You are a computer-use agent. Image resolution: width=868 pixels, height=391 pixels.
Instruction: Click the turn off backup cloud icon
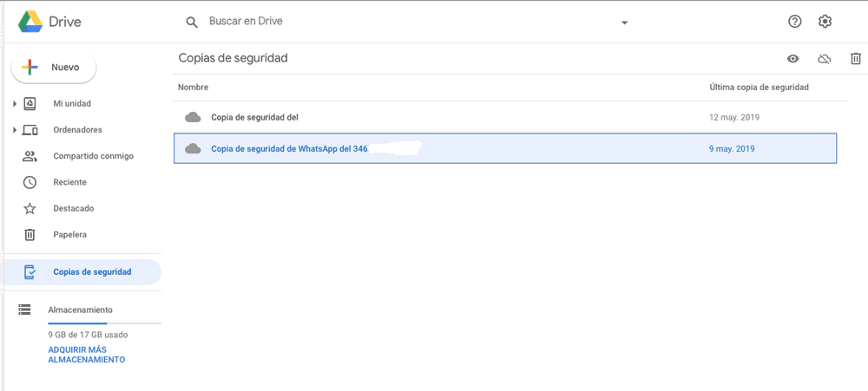tap(825, 59)
